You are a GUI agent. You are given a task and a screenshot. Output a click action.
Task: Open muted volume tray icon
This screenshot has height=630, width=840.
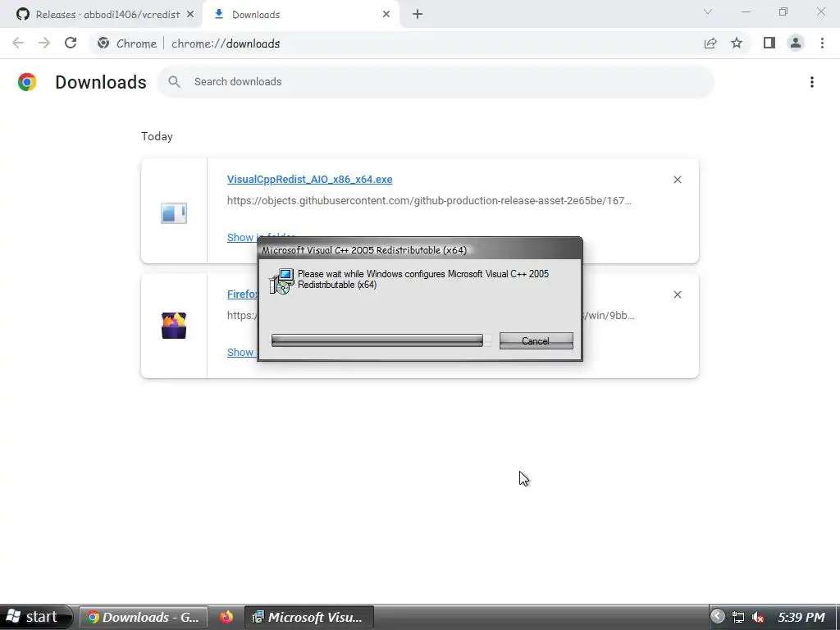758,617
